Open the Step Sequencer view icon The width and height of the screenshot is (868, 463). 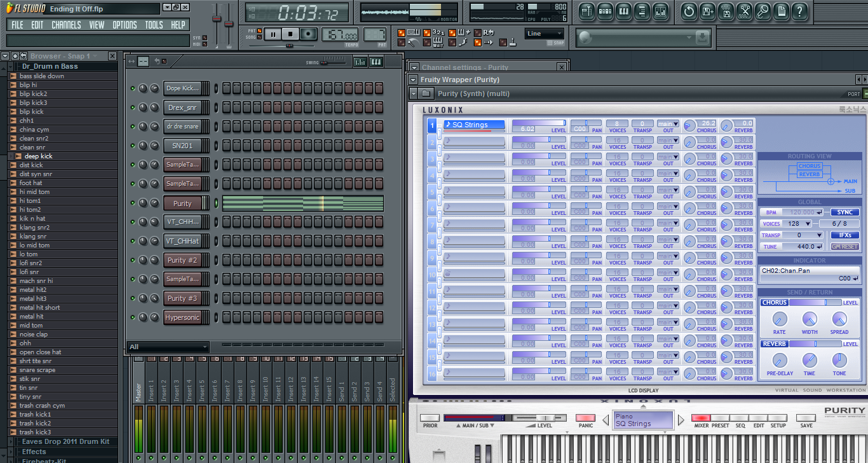pyautogui.click(x=605, y=11)
